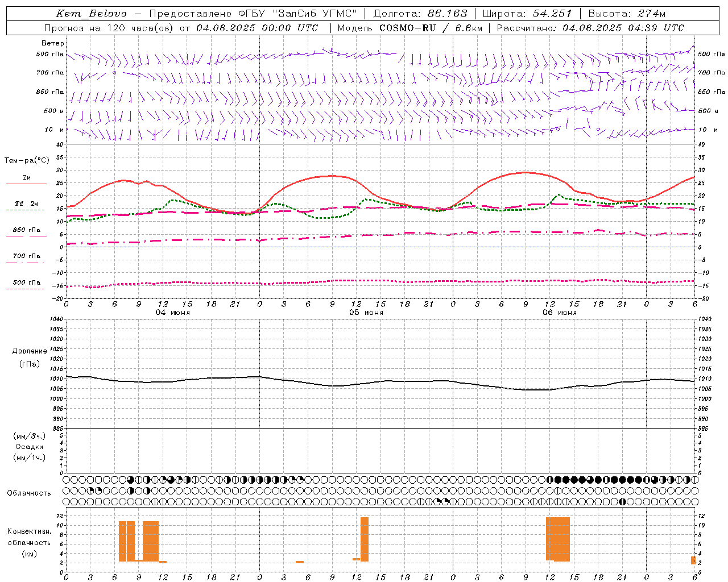Click the date label 05 июня
Screen dimensions: 728x582
click(x=366, y=313)
